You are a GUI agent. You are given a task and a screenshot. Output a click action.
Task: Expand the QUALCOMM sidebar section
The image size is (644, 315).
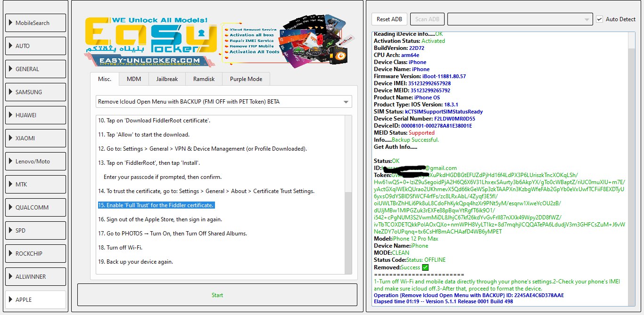(35, 207)
